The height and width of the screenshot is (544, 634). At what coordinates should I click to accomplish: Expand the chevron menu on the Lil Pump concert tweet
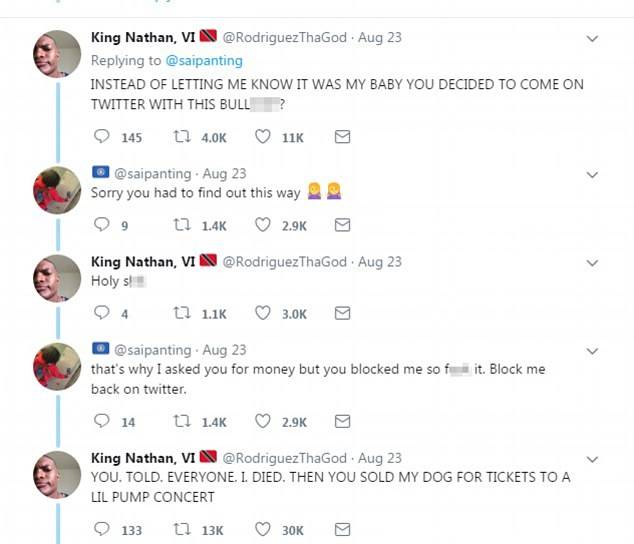pyautogui.click(x=592, y=459)
